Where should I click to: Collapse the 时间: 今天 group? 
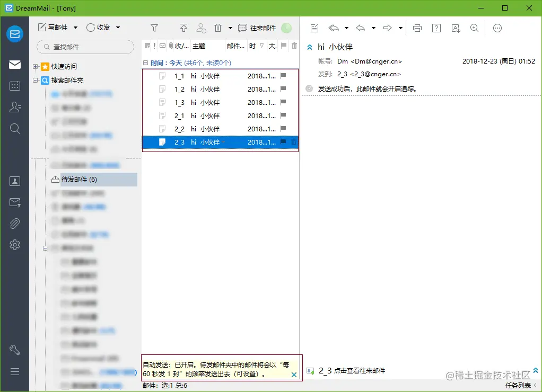(145, 63)
